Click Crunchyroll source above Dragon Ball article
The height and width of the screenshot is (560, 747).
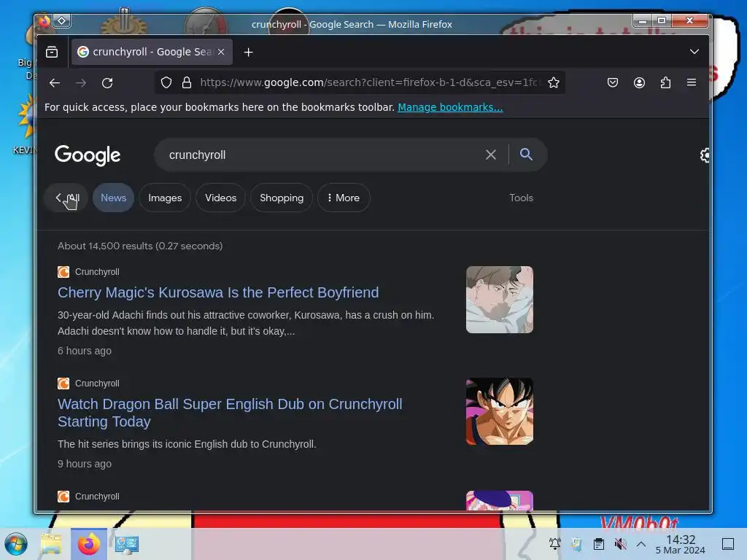tap(88, 384)
